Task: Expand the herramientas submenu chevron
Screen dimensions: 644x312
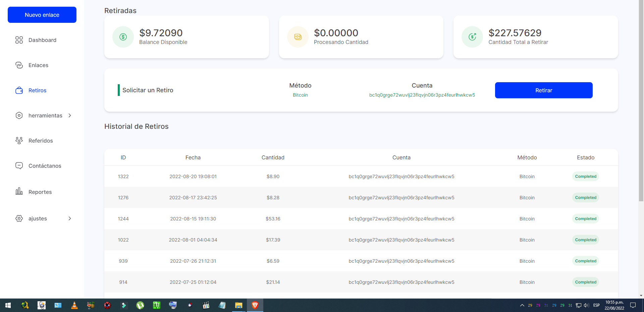Action: (x=70, y=115)
